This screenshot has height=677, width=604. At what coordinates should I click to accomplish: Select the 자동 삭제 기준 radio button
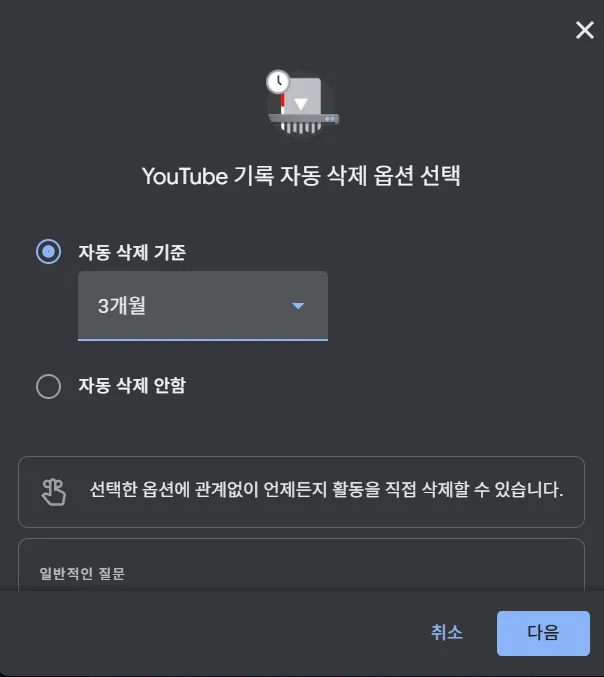[x=48, y=252]
